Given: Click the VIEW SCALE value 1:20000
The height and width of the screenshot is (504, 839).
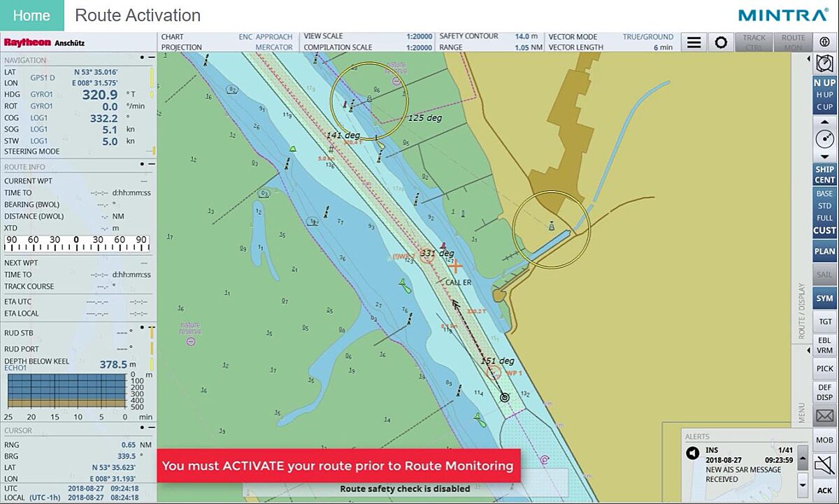Looking at the screenshot, I should [x=419, y=36].
